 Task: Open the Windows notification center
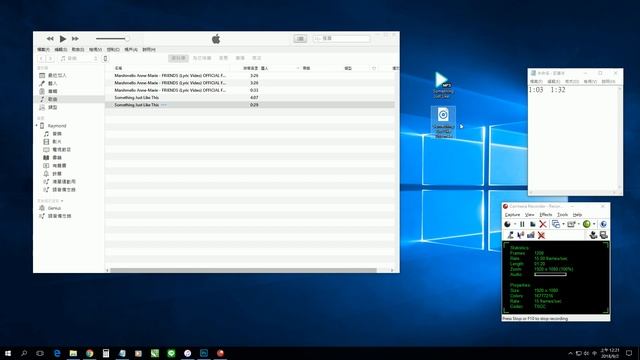click(x=629, y=353)
